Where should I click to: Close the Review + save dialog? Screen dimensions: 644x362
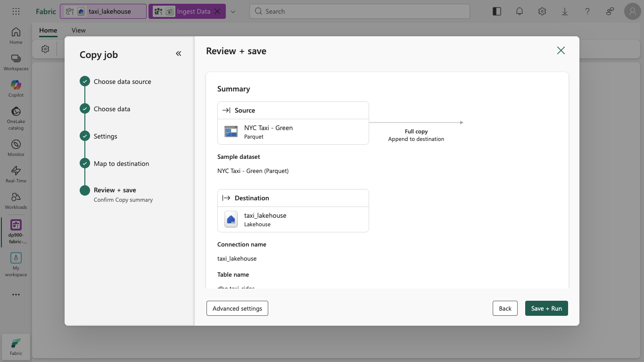561,50
